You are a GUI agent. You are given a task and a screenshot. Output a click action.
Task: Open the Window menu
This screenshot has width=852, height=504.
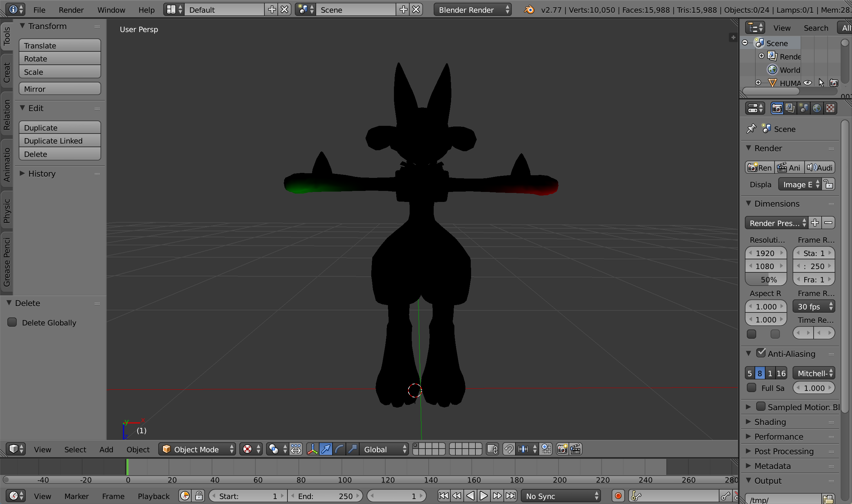click(112, 10)
